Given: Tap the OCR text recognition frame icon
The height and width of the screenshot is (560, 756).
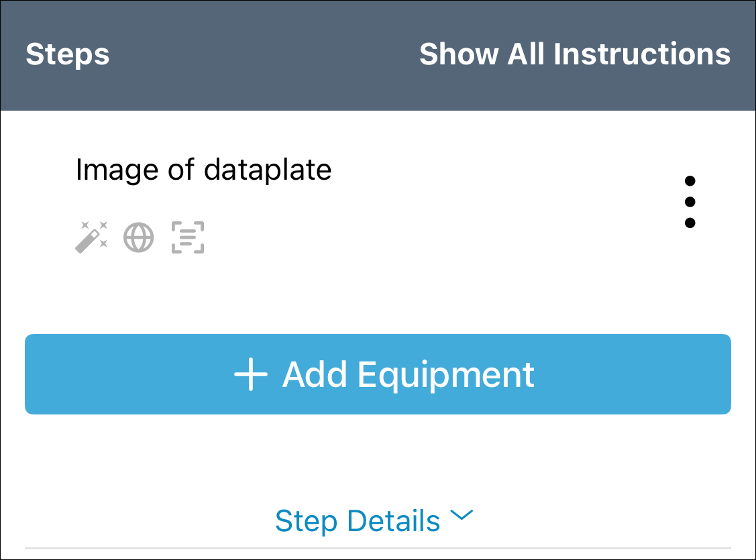Looking at the screenshot, I should coord(188,237).
